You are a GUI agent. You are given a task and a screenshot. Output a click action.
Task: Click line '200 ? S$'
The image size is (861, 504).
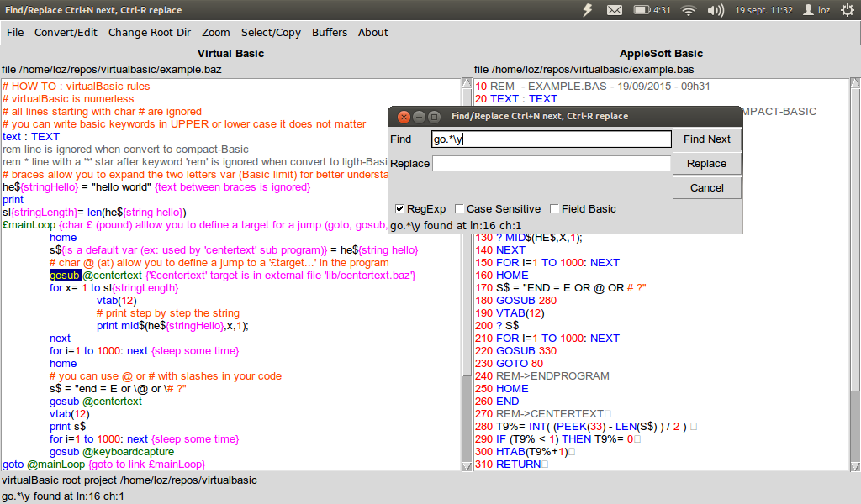coord(497,326)
